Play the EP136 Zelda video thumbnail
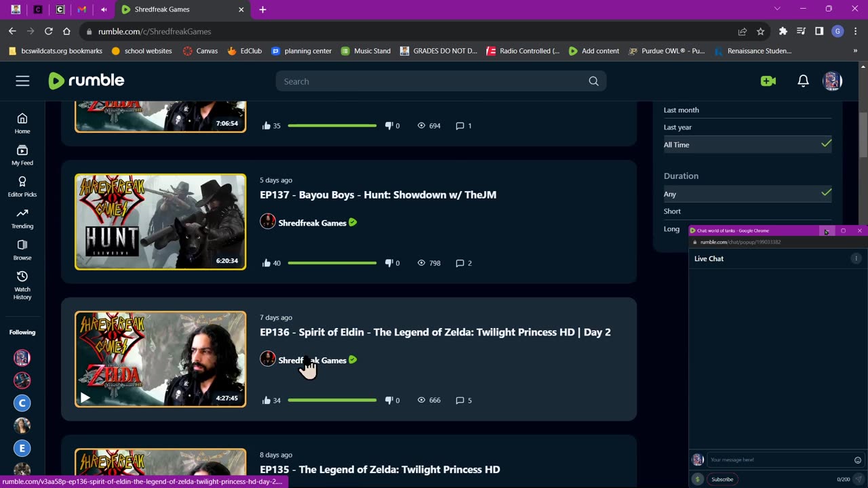This screenshot has width=868, height=488. [x=161, y=359]
